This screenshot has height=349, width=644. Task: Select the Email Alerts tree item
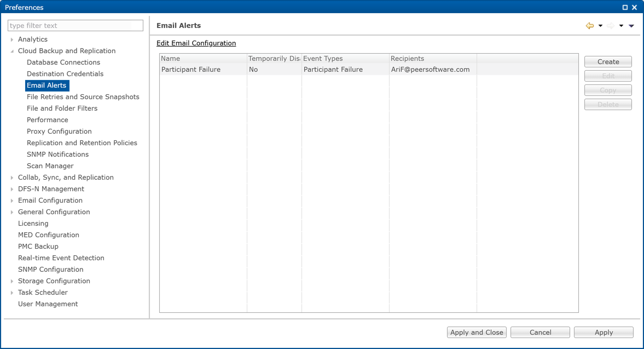pos(47,85)
